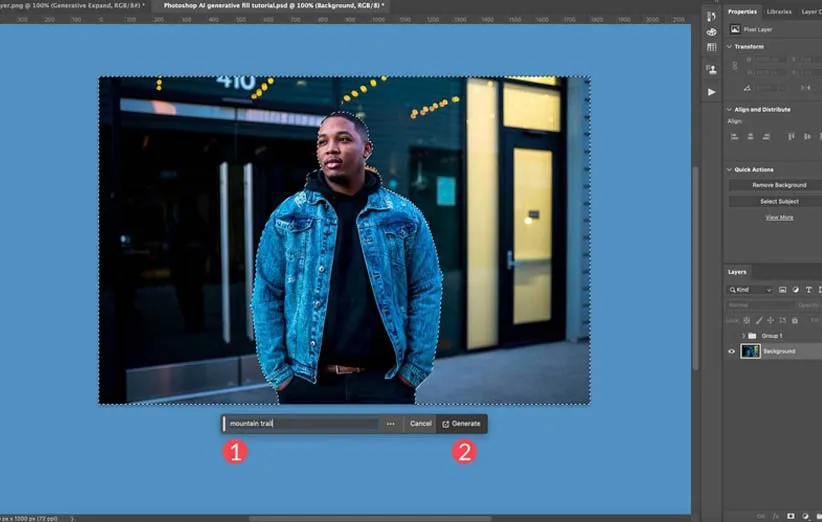822x522 pixels.
Task: Collapse the Transform section
Action: pos(729,46)
